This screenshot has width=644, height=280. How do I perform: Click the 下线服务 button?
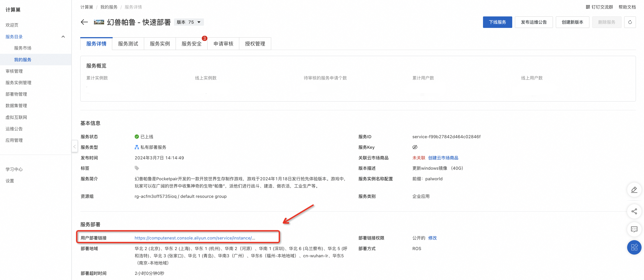pos(497,22)
